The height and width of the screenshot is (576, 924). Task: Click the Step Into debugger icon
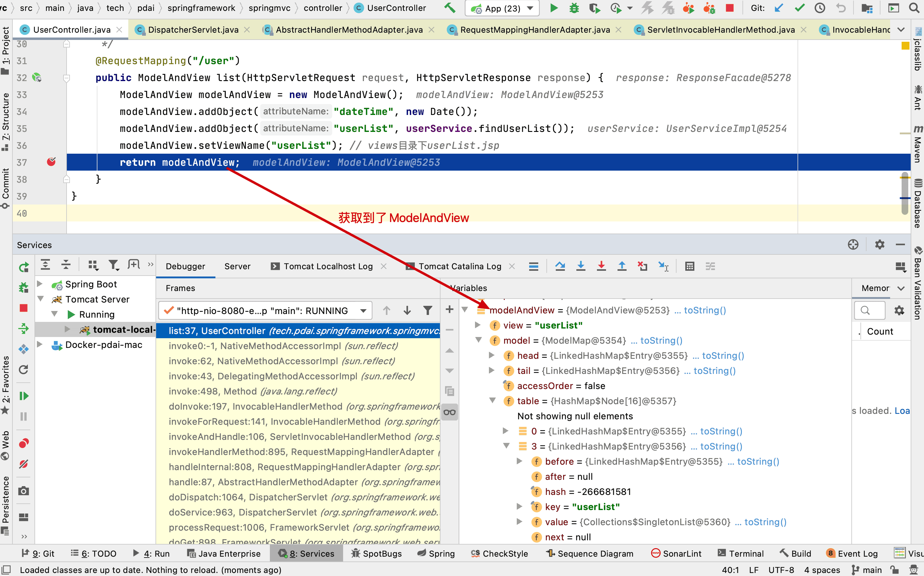[581, 266]
